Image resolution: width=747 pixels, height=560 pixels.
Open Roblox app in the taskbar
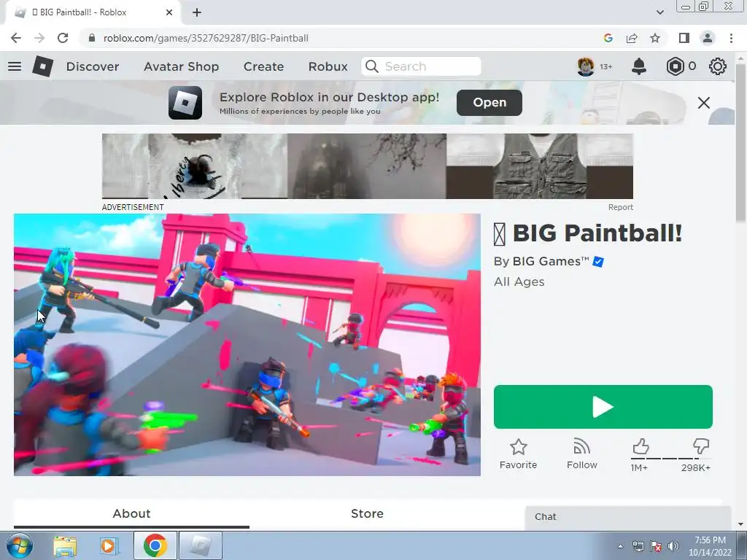(x=201, y=545)
